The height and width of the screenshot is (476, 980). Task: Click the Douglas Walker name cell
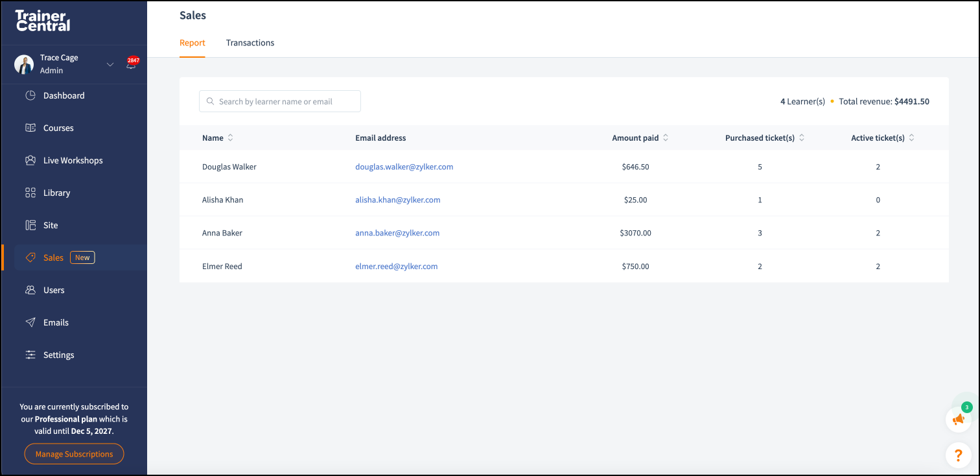(x=229, y=167)
